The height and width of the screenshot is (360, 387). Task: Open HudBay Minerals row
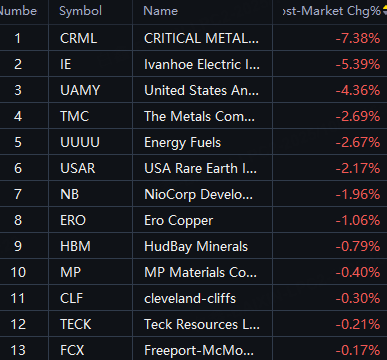click(x=193, y=246)
